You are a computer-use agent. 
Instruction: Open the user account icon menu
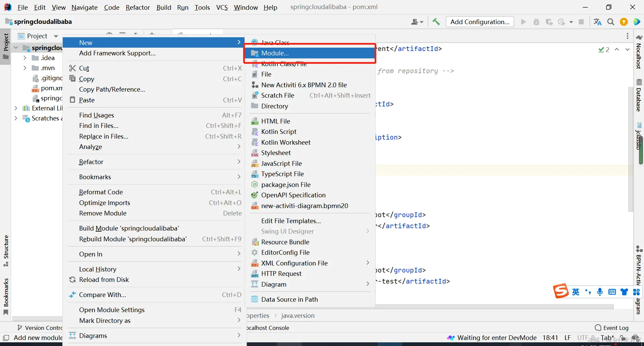[x=417, y=22]
